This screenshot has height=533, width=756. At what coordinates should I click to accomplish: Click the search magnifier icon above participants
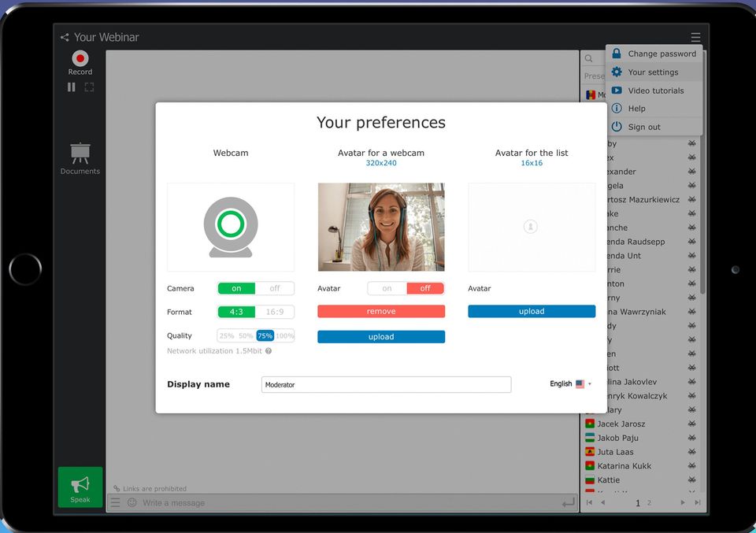coord(589,59)
